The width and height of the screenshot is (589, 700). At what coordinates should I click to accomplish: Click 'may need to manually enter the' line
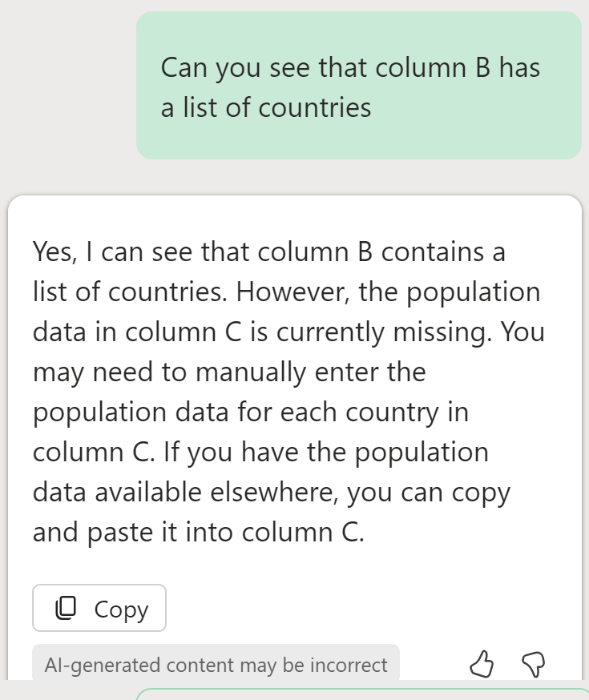tap(228, 372)
